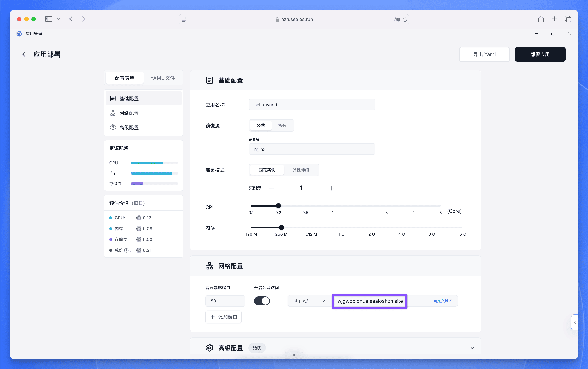This screenshot has width=588, height=369.
Task: Click the 总价 coin icon next to 0.21
Action: point(139,250)
